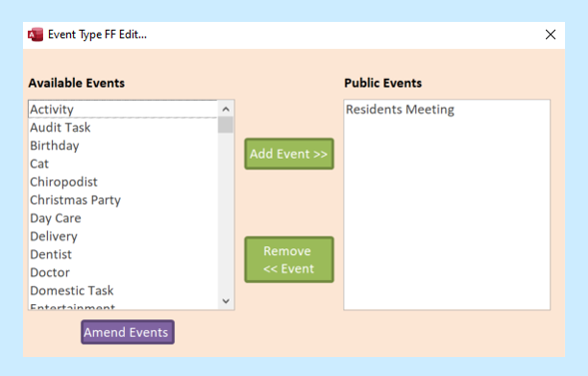The image size is (588, 376).
Task: Select the Cat event entry
Action: coord(123,164)
